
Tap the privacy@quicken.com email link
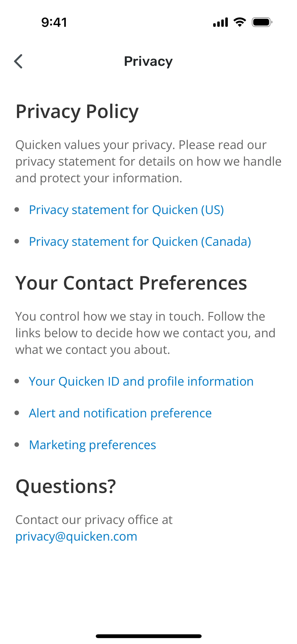76,536
